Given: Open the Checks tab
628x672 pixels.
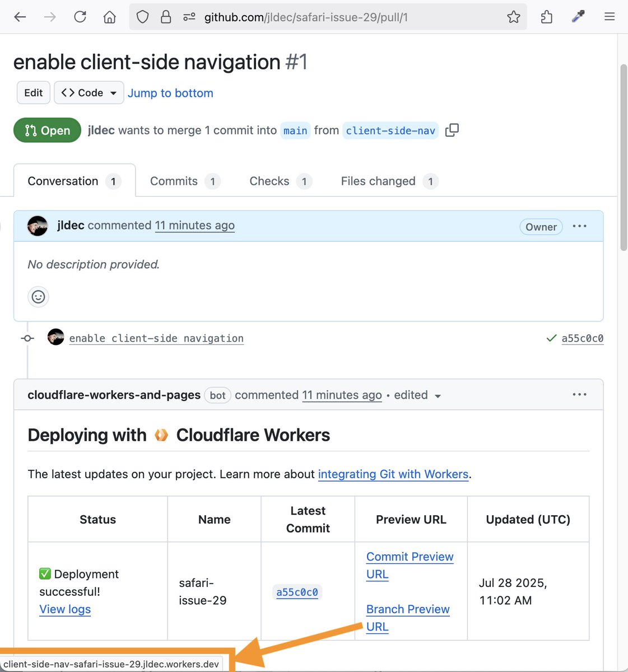Looking at the screenshot, I should click(280, 181).
